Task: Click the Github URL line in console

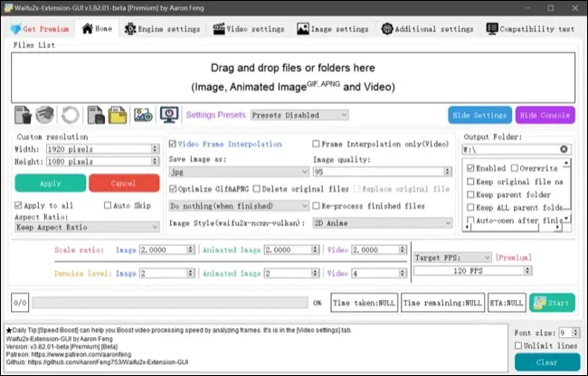Action: pos(97,362)
